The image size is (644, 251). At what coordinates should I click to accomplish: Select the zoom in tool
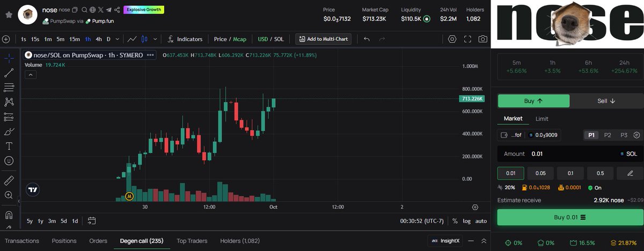pos(9,195)
